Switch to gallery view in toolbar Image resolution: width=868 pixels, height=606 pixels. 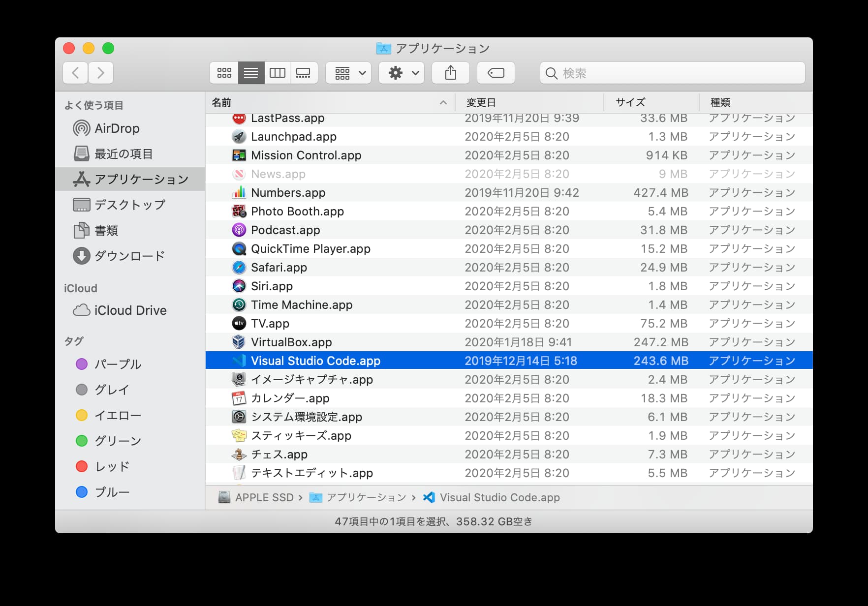coord(304,73)
